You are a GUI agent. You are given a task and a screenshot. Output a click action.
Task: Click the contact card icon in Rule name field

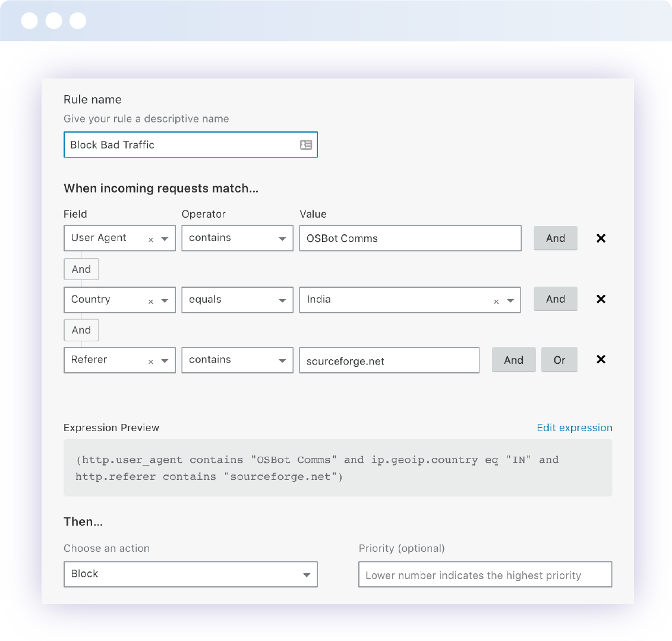[306, 145]
